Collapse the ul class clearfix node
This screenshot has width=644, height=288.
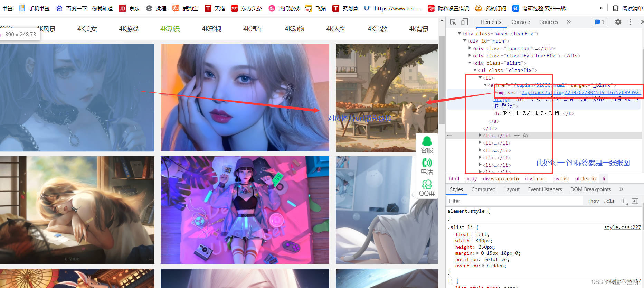point(475,70)
